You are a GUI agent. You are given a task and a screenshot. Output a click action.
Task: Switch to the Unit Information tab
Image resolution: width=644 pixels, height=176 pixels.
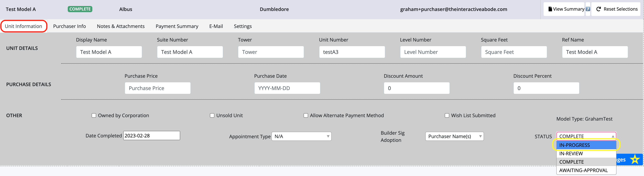pos(24,26)
